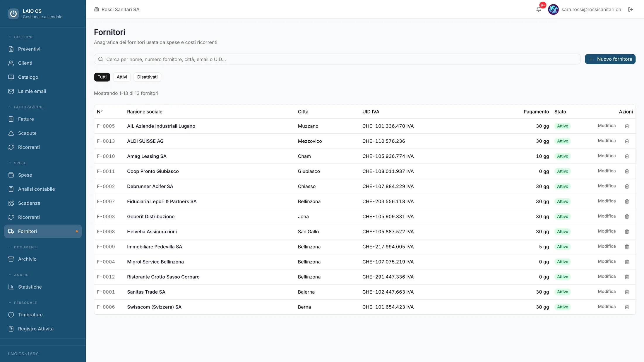The width and height of the screenshot is (644, 362).
Task: Click the Nuovo fornitore button
Action: (610, 59)
